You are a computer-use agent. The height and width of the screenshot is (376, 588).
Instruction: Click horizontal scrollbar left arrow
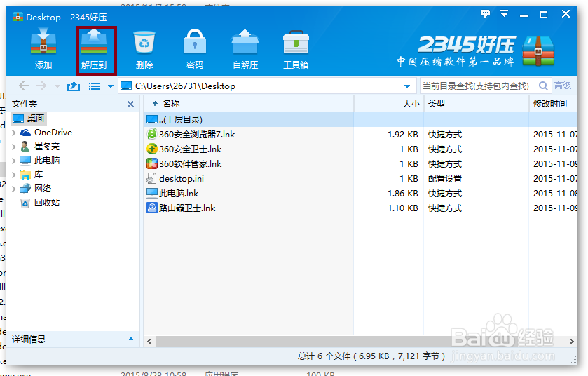[x=149, y=341]
